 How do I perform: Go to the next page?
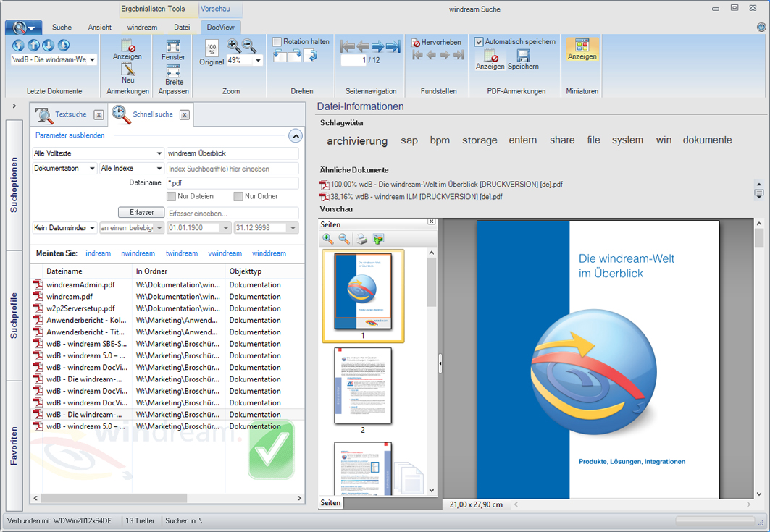point(377,46)
